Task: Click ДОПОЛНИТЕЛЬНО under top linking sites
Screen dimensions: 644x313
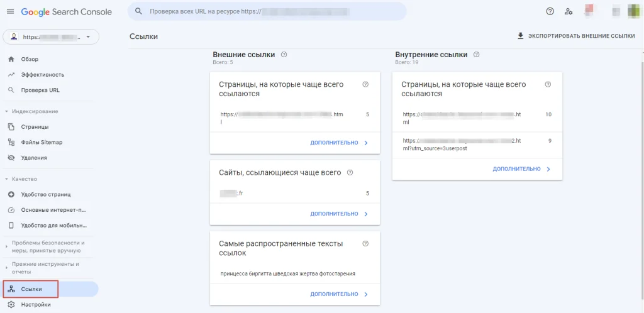Action: pos(334,214)
